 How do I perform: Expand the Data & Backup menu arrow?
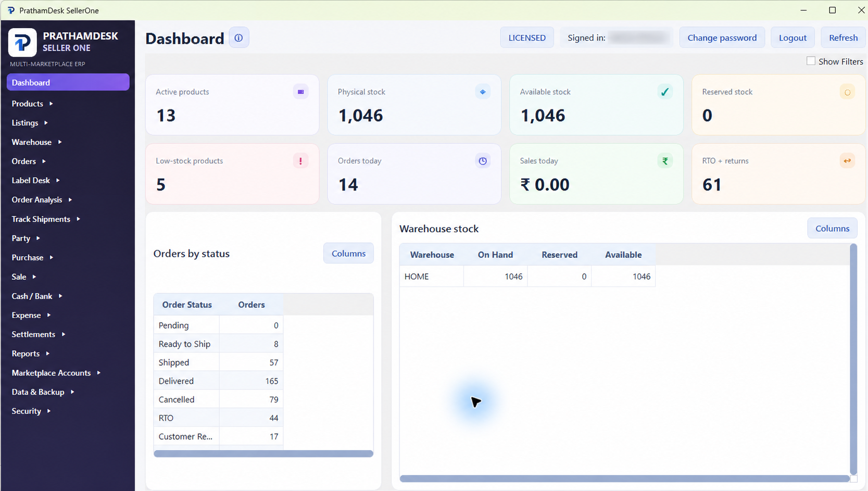pyautogui.click(x=72, y=392)
